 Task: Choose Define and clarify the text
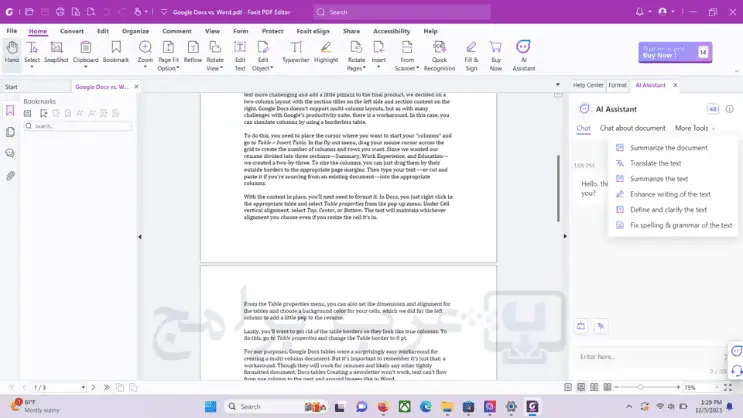click(668, 209)
